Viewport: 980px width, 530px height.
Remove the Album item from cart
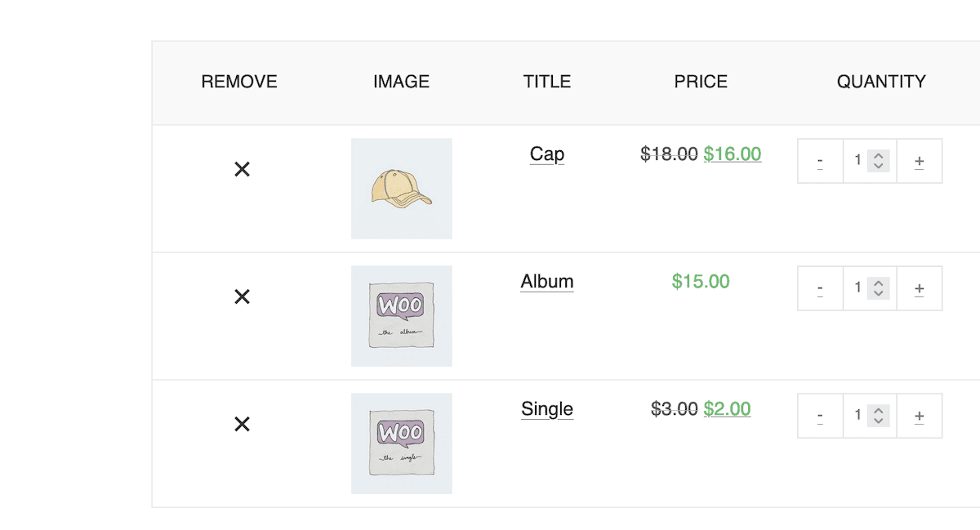pyautogui.click(x=242, y=296)
